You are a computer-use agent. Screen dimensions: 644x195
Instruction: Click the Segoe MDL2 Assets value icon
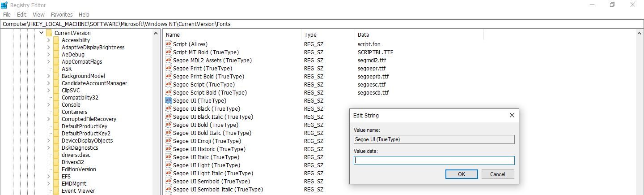pyautogui.click(x=169, y=60)
